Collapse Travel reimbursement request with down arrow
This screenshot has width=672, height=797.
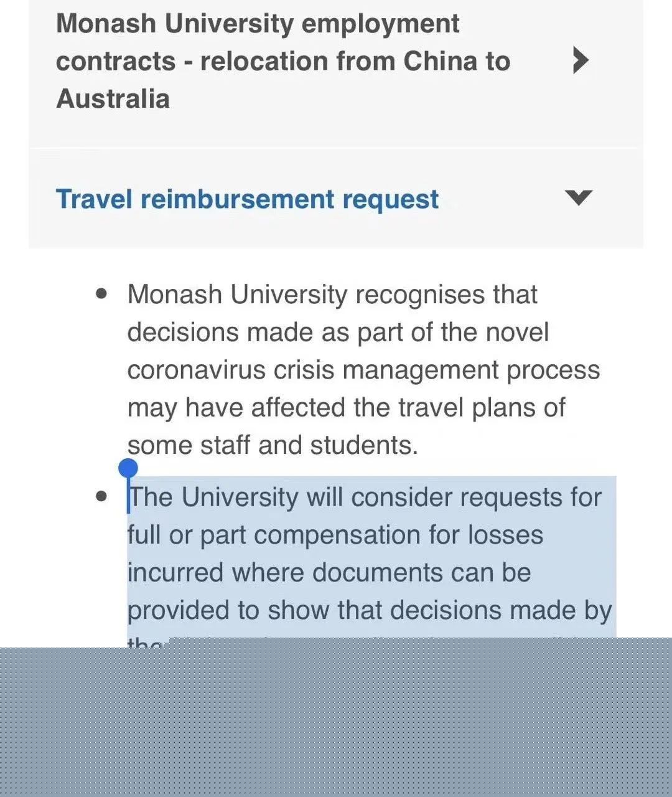[579, 198]
